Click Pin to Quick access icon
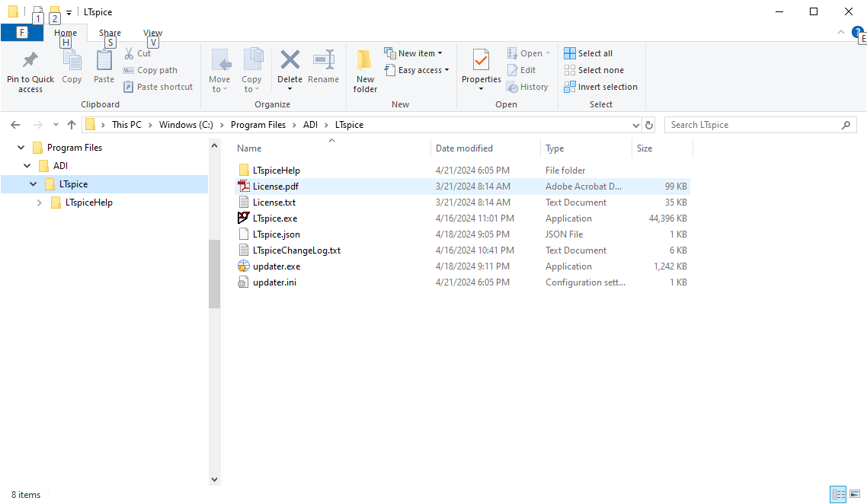The width and height of the screenshot is (867, 504). pos(30,61)
